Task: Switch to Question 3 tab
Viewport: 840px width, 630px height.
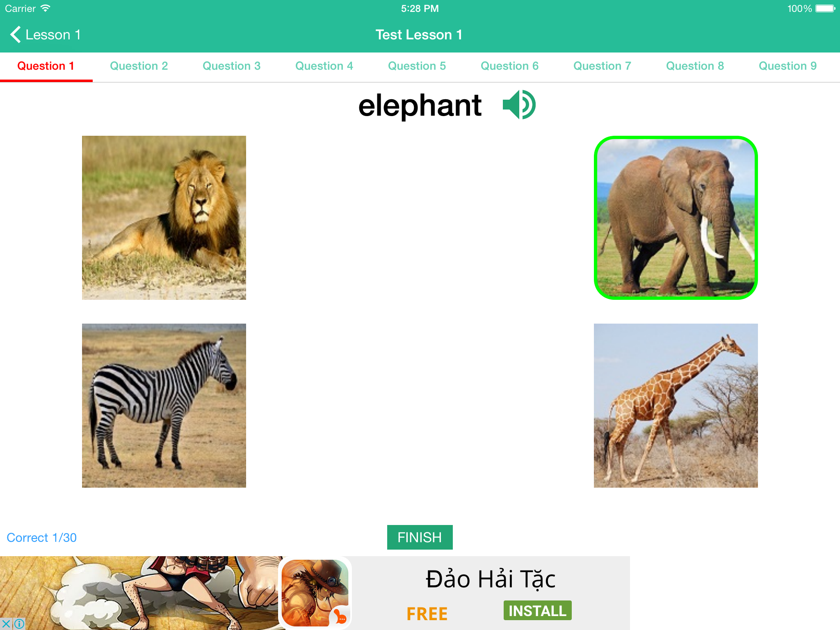Action: (231, 66)
